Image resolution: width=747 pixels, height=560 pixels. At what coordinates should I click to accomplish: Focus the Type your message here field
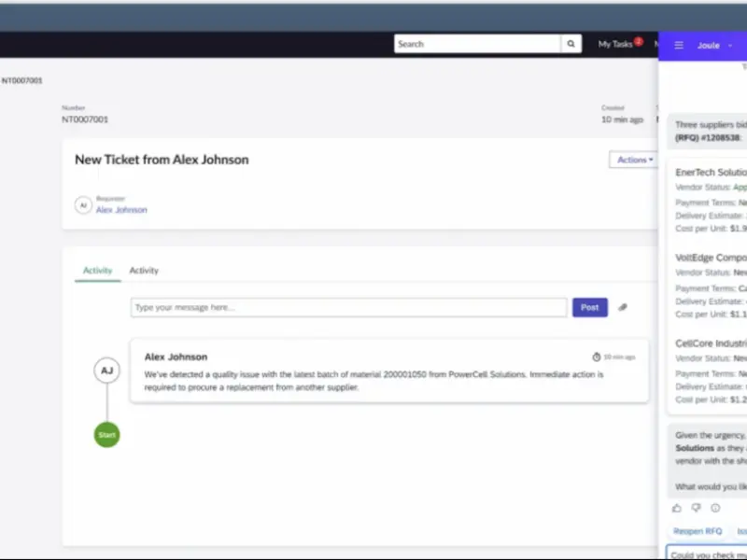(348, 308)
